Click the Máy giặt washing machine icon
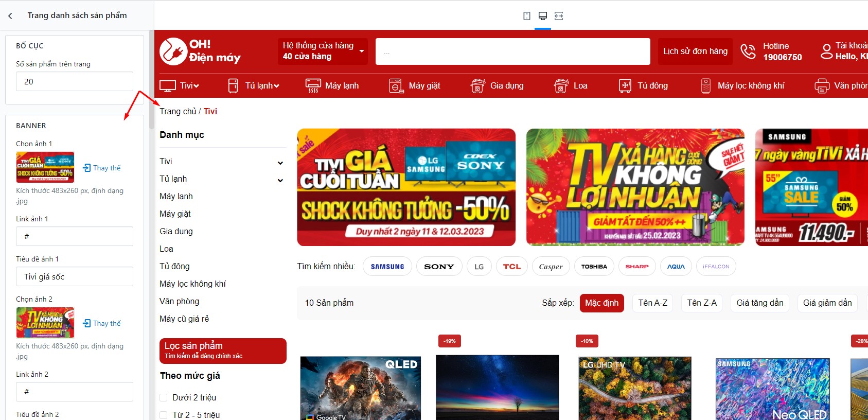 (x=396, y=86)
